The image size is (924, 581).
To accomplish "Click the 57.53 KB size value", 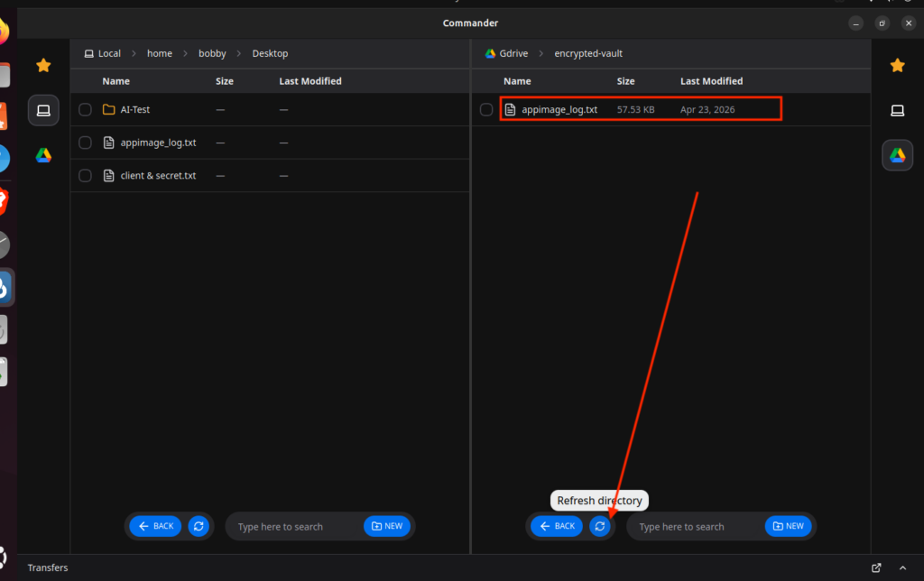I will click(x=635, y=109).
